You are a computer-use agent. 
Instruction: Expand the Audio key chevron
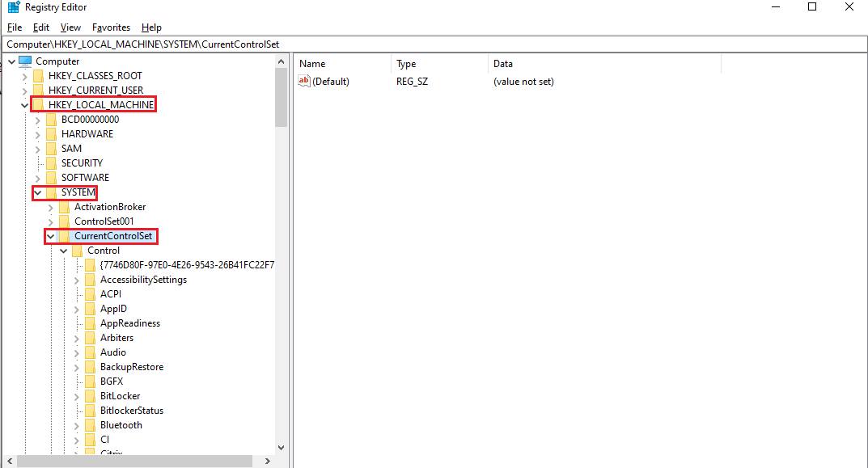point(76,353)
